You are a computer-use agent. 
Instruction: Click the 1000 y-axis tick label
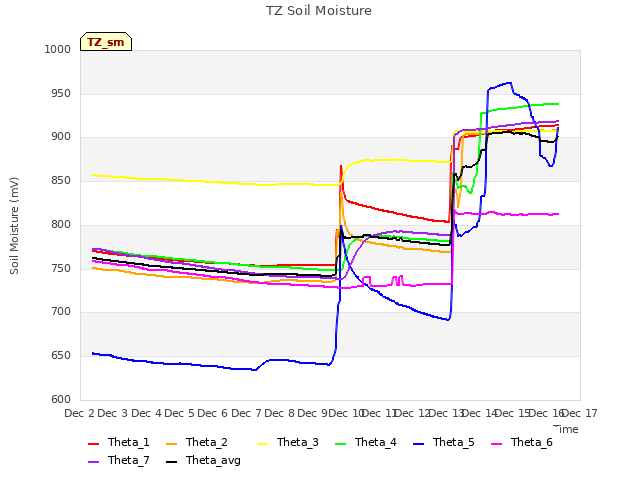[58, 49]
